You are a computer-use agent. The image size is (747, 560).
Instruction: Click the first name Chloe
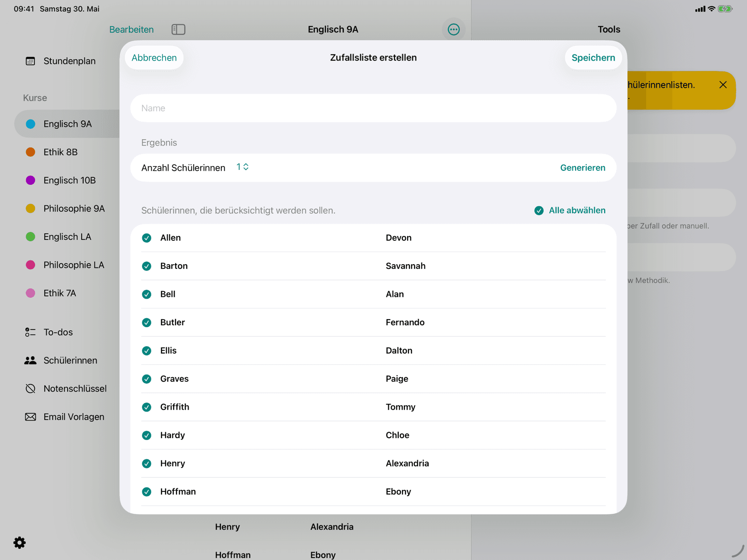(x=397, y=435)
